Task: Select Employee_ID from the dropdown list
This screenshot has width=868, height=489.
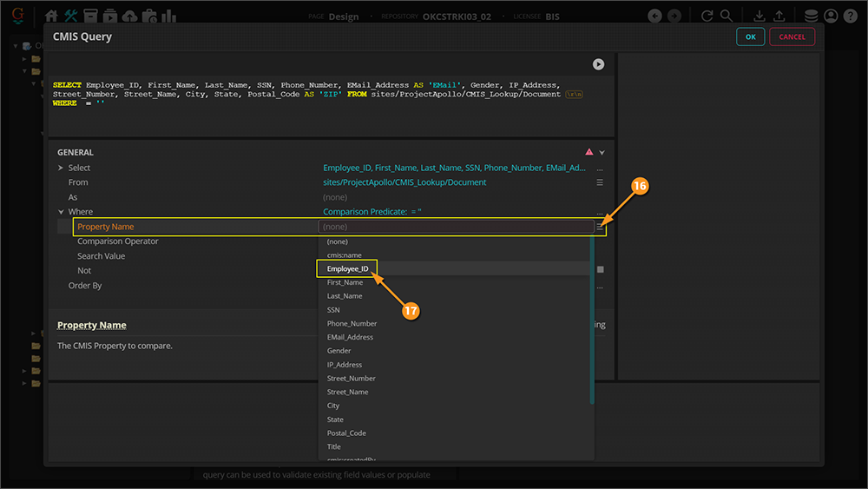Action: point(347,269)
